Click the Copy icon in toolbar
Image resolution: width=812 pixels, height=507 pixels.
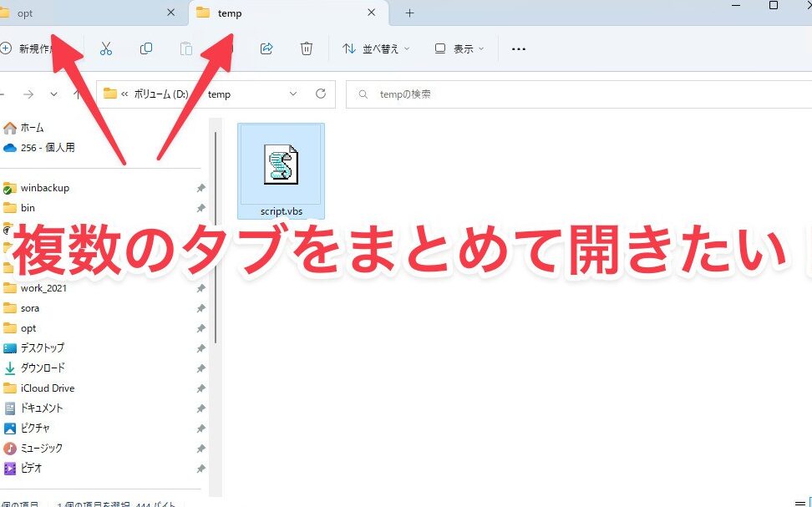(146, 48)
